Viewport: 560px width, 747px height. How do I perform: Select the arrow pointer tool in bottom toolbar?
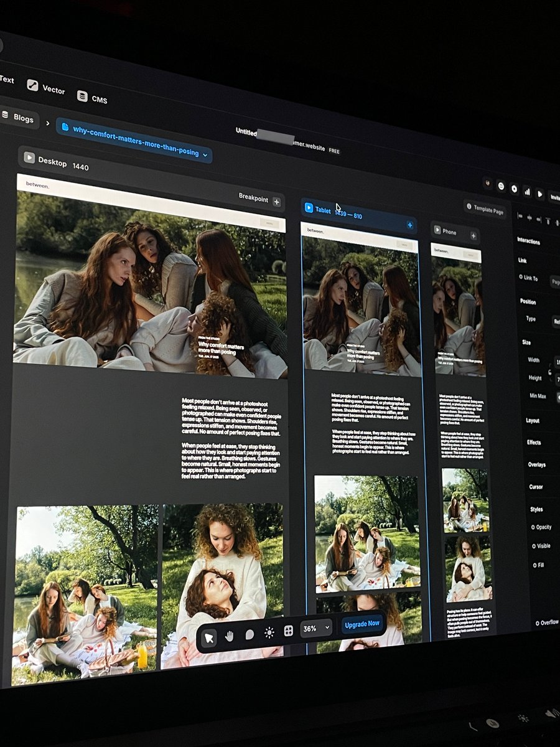[x=210, y=637]
